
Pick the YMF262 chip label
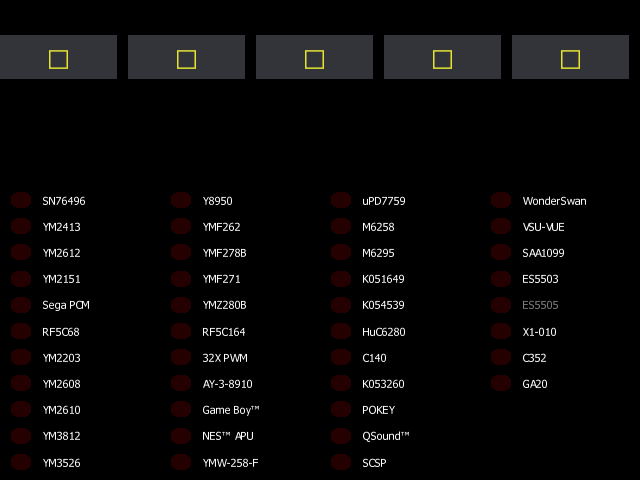click(x=221, y=227)
